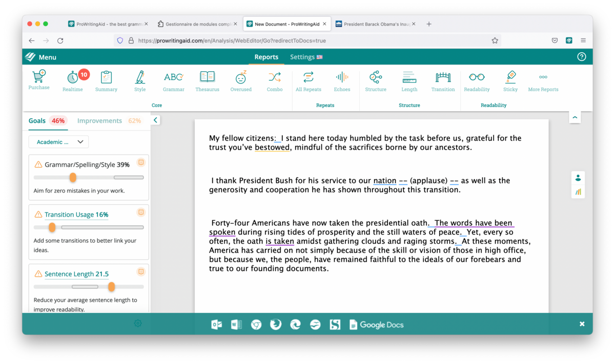Open the Transition Usage 16% link
The width and height of the screenshot is (615, 364).
coord(76,215)
